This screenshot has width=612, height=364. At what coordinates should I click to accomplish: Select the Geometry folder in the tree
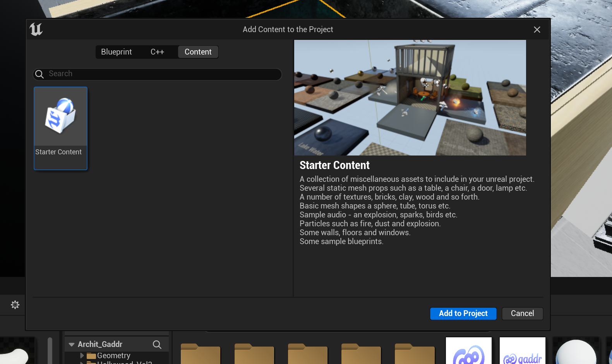[x=109, y=355]
